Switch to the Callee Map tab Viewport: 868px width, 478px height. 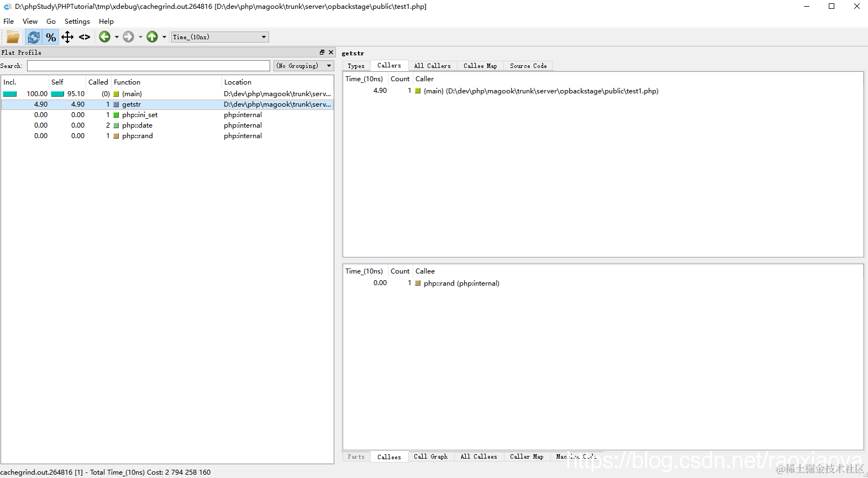coord(480,66)
